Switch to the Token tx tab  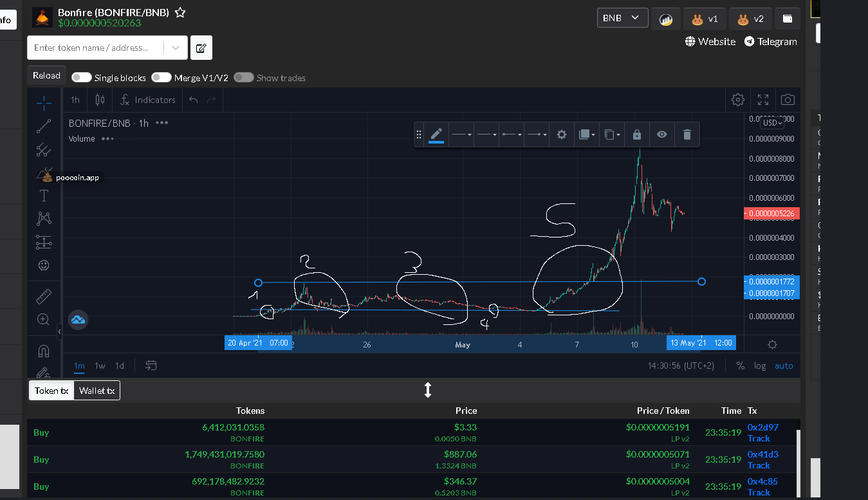51,391
